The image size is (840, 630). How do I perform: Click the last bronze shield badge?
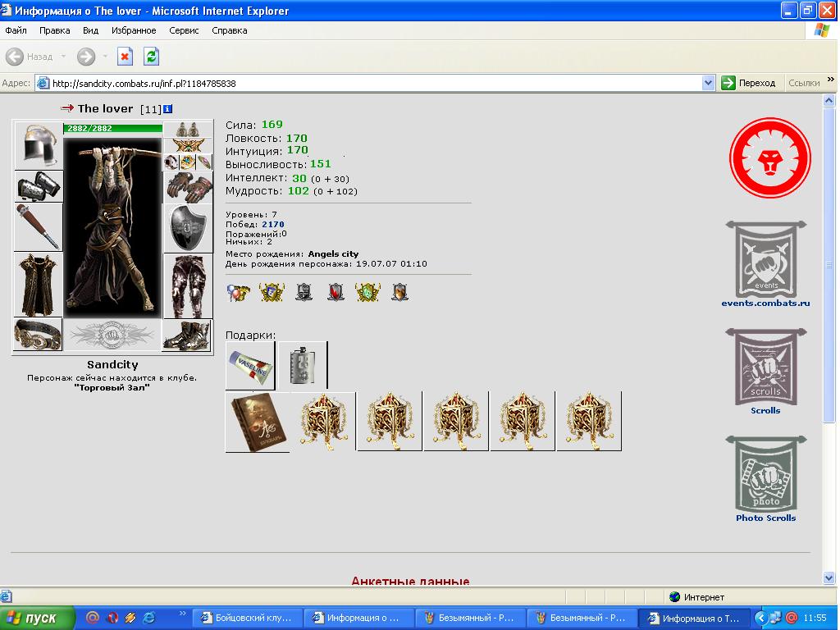click(399, 293)
